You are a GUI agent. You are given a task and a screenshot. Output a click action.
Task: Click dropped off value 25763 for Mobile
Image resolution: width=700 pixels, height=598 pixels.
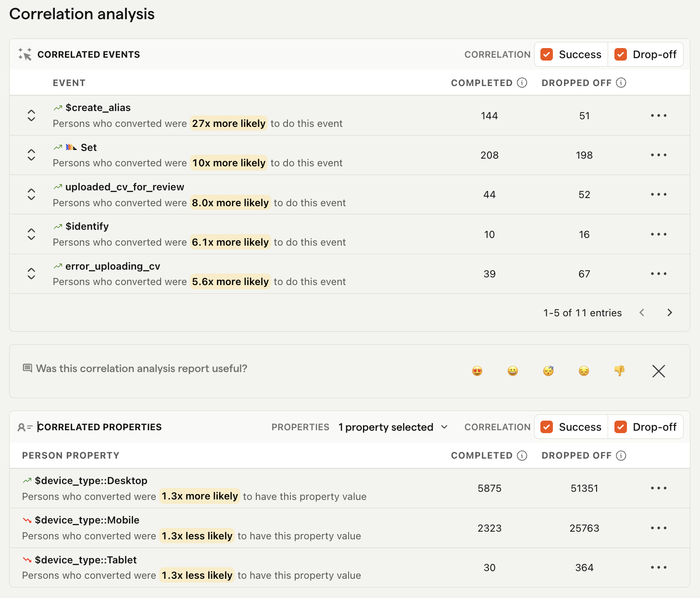coord(584,528)
